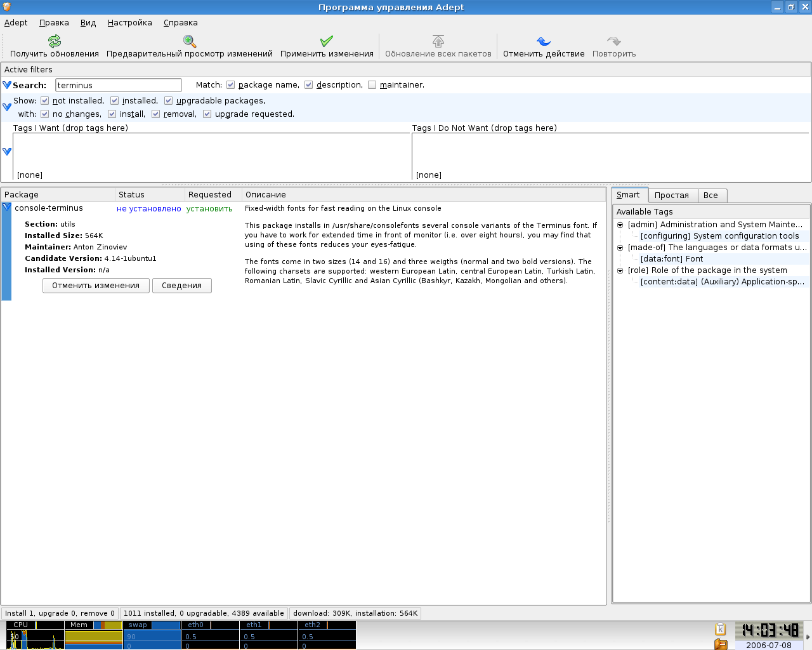Click the console-terminus package name
Viewport: 812px width, 650px height.
point(49,208)
